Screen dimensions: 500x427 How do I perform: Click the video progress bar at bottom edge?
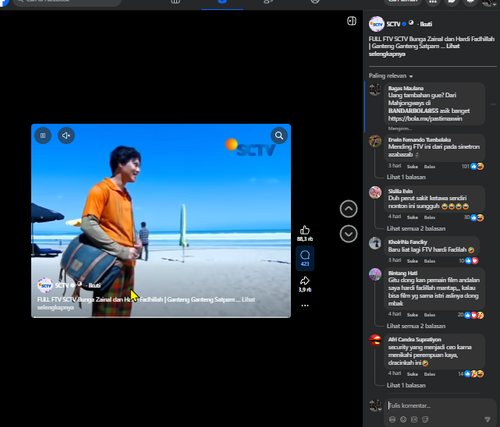tap(161, 317)
